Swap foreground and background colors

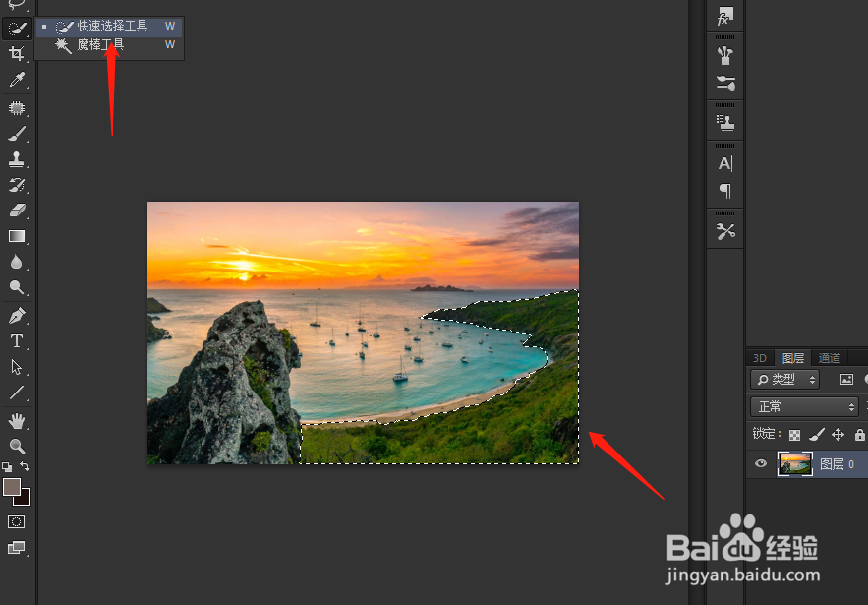tap(25, 466)
